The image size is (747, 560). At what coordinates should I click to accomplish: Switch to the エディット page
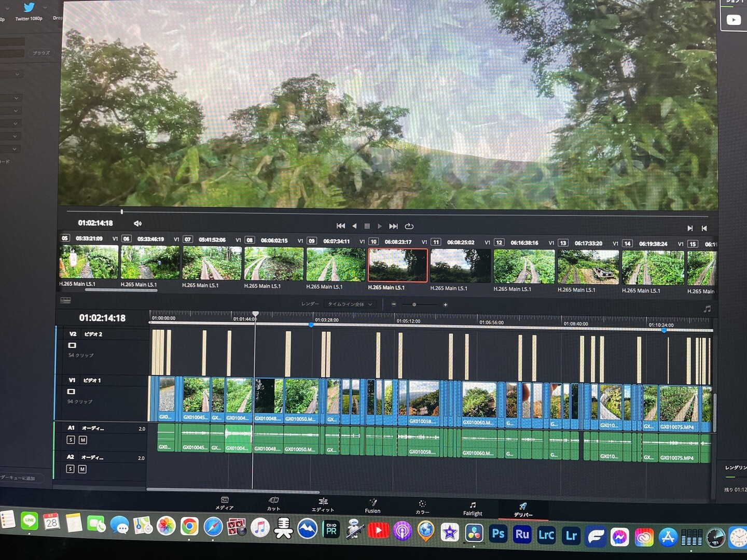[323, 505]
